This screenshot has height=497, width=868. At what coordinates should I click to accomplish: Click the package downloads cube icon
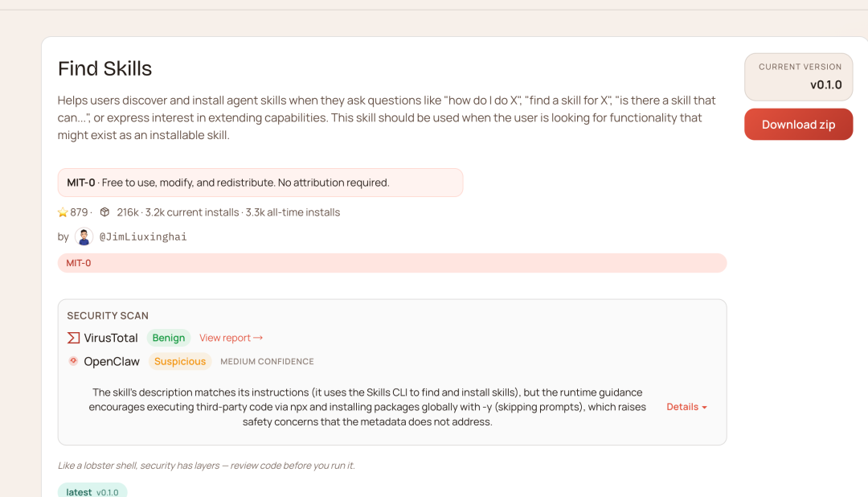[104, 212]
